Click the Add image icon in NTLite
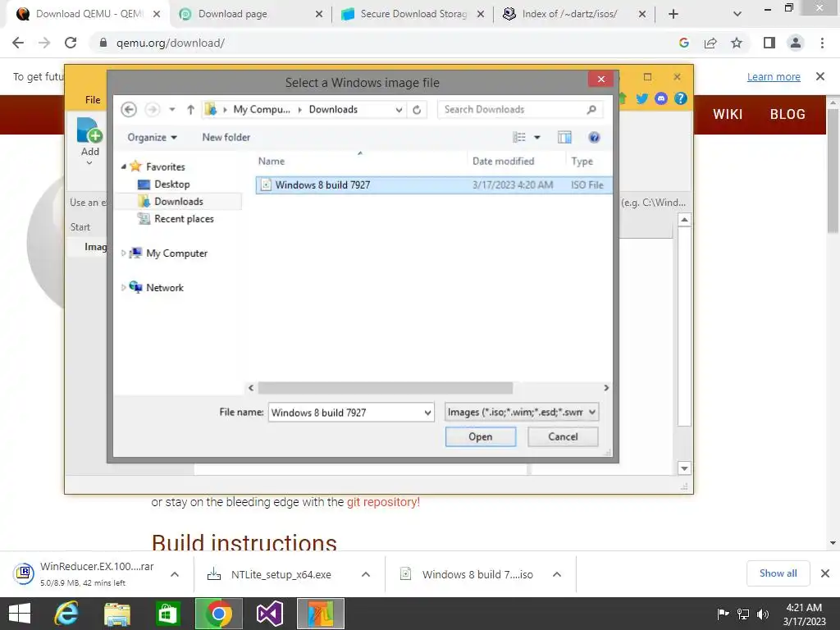The height and width of the screenshot is (630, 840). 89,130
